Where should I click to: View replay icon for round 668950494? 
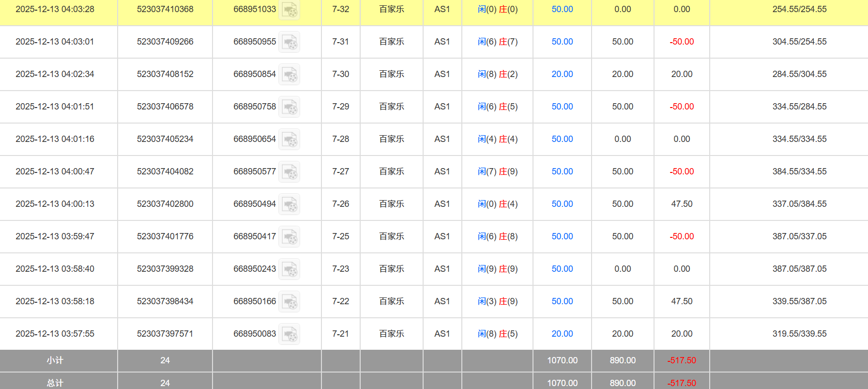point(289,204)
